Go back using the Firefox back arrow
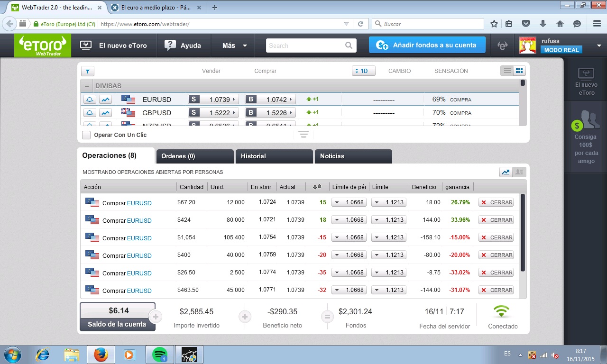This screenshot has width=607, height=364. (9, 24)
